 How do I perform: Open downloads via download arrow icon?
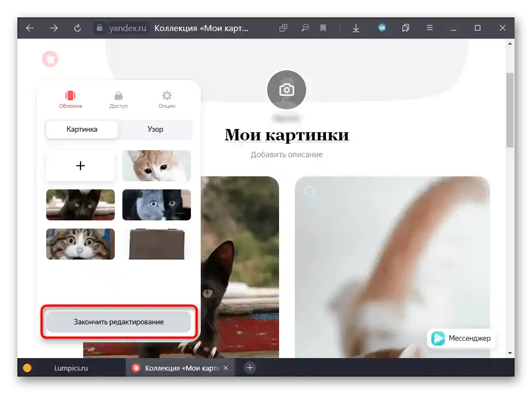coord(356,28)
